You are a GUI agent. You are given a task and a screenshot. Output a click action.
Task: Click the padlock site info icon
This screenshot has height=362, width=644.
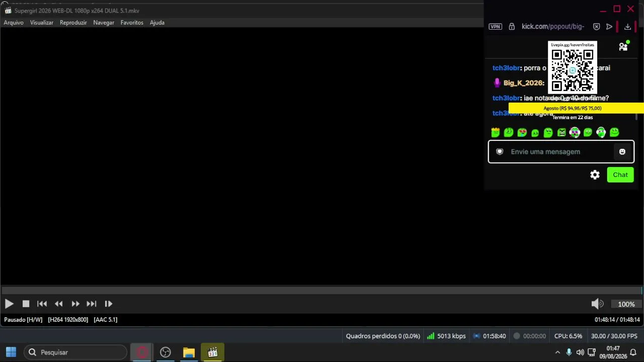(512, 27)
